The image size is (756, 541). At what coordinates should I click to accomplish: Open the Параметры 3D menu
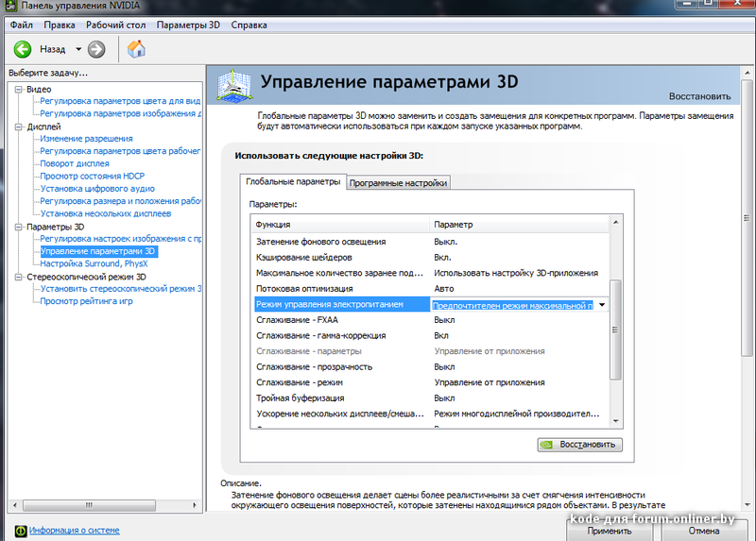pyautogui.click(x=189, y=23)
